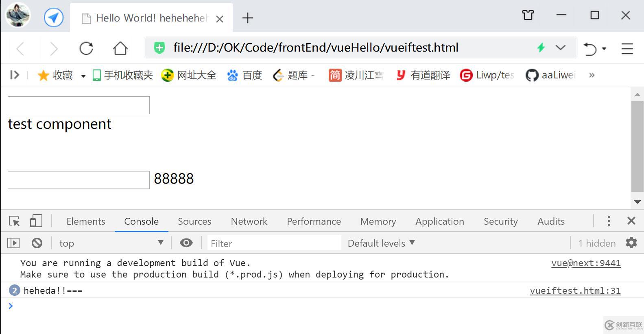Click the green lightning speed-mode icon
This screenshot has height=334, width=644.
pyautogui.click(x=541, y=48)
